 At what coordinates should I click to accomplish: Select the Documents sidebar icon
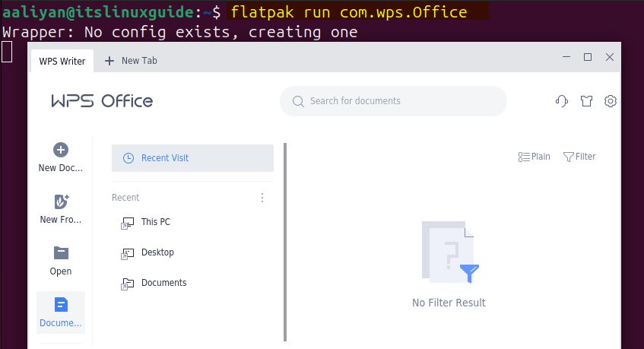(61, 305)
